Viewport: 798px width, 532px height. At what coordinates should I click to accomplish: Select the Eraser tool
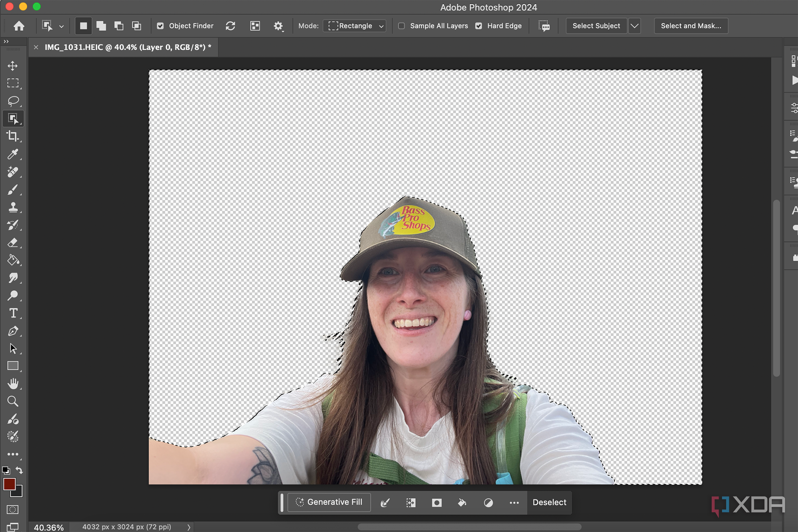13,242
